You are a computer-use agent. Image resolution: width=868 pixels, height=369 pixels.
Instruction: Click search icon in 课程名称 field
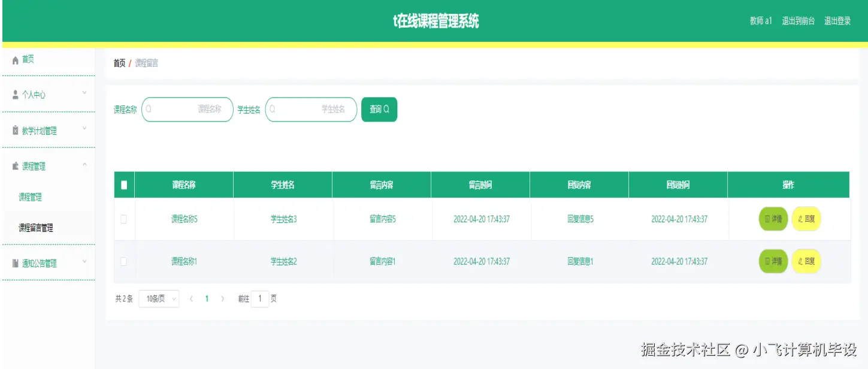click(x=149, y=109)
